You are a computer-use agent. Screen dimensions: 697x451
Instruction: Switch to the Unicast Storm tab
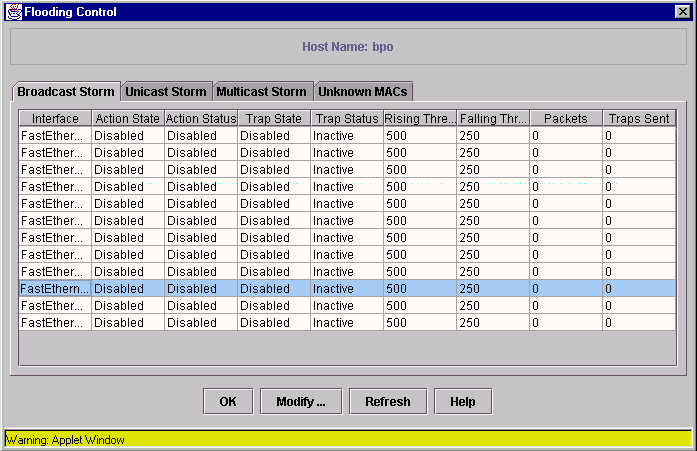[166, 91]
